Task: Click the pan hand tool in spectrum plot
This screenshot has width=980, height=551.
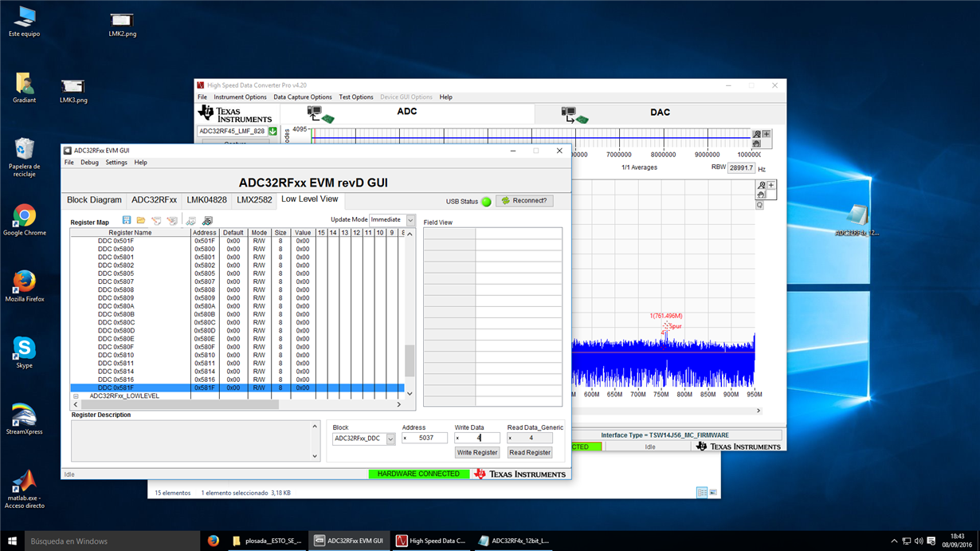Action: pos(761,195)
